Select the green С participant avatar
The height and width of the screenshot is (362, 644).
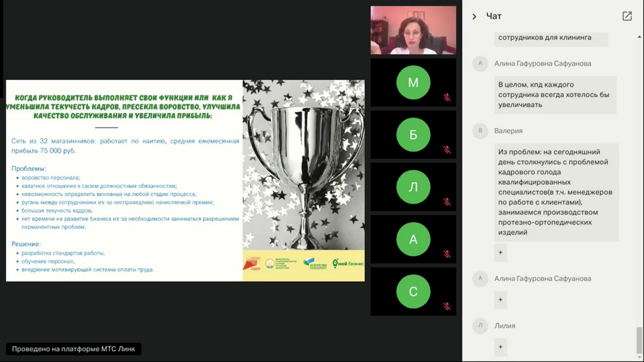413,291
